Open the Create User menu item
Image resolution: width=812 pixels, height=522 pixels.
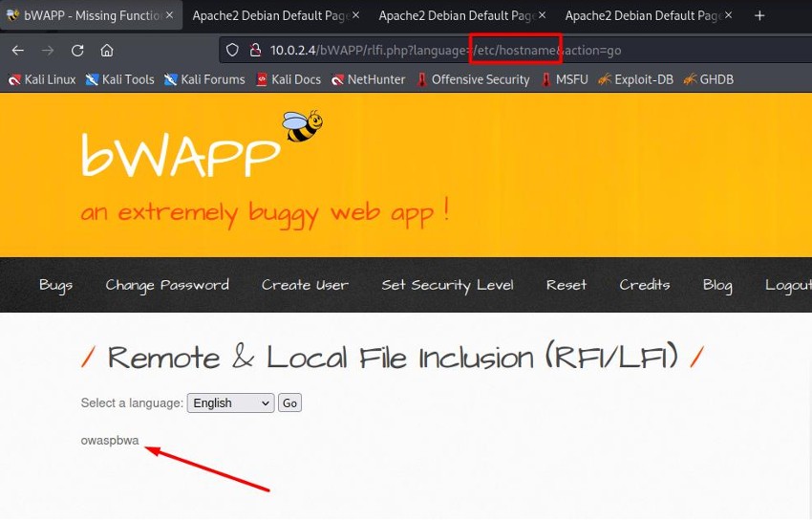(305, 285)
